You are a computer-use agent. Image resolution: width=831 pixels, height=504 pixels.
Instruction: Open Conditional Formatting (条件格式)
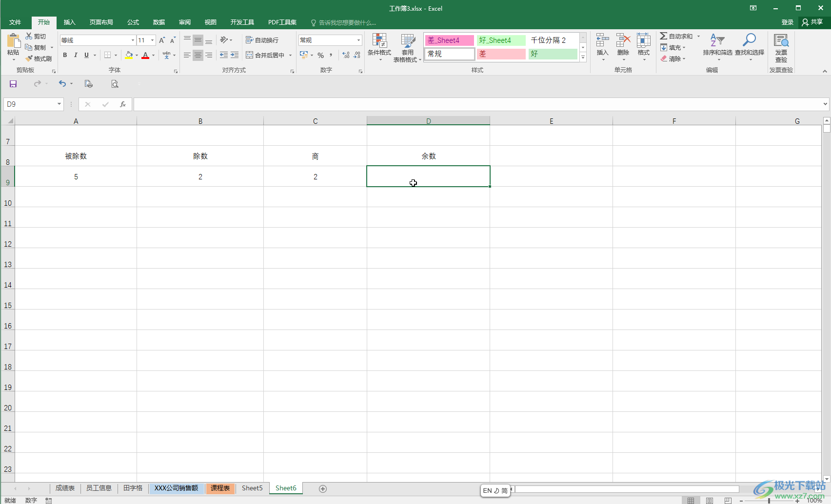coord(379,47)
